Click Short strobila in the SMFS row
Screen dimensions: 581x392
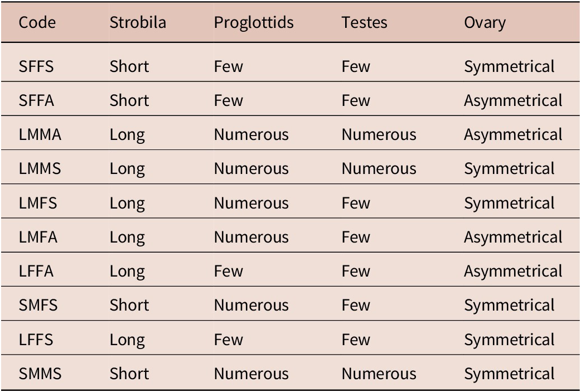click(129, 306)
